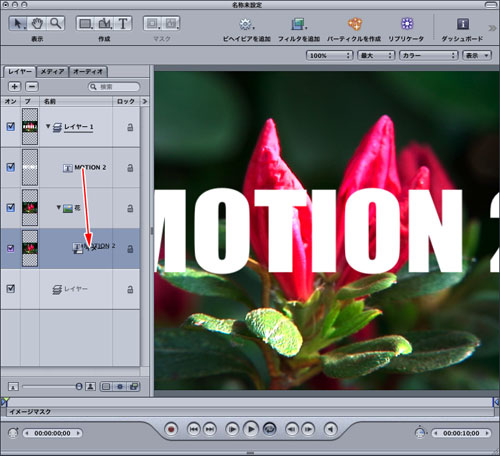Click lock icon for 花 row
Image resolution: width=500 pixels, height=456 pixels.
click(x=130, y=208)
